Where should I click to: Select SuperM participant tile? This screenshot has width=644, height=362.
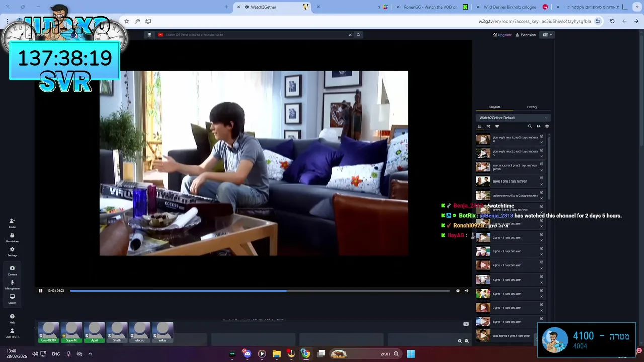71,332
